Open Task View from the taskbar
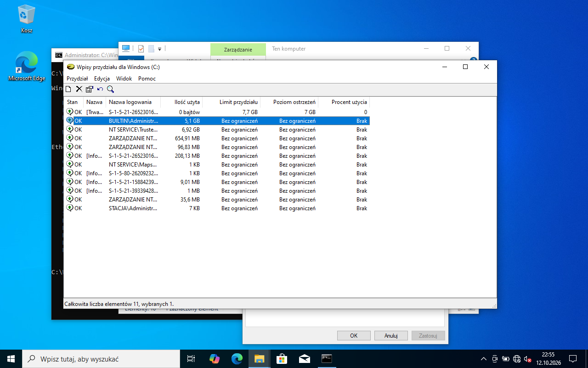The height and width of the screenshot is (368, 588). click(191, 359)
